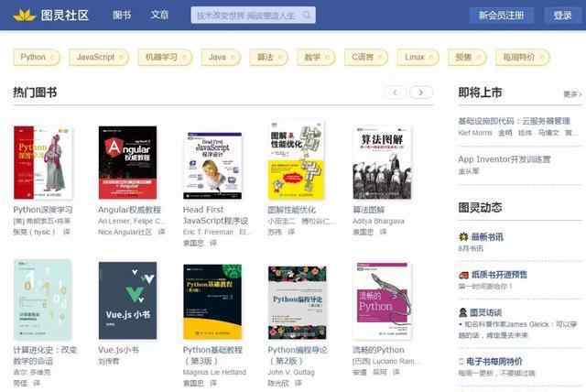Viewport: 586px width, 392px height.
Task: Select the Java tag
Action: 221,57
